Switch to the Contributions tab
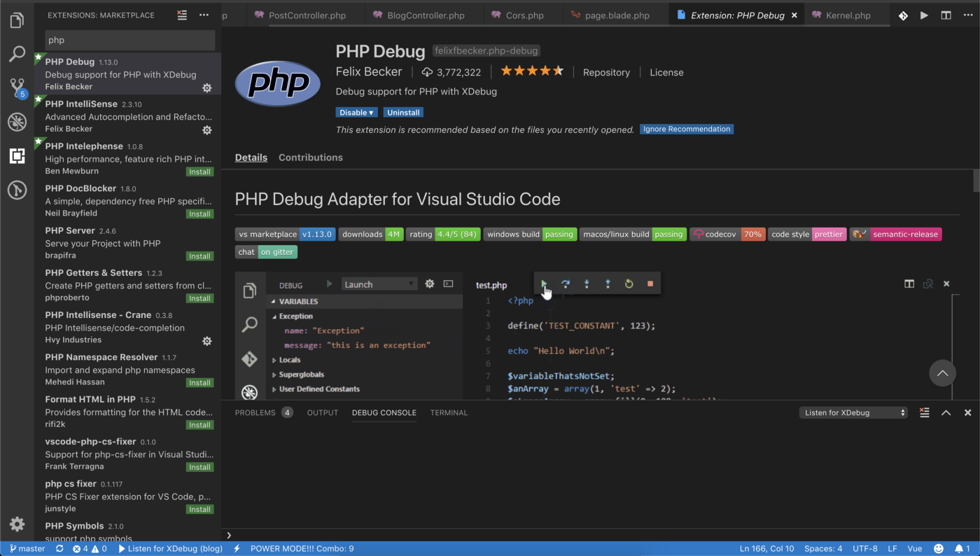The width and height of the screenshot is (980, 556). (310, 158)
